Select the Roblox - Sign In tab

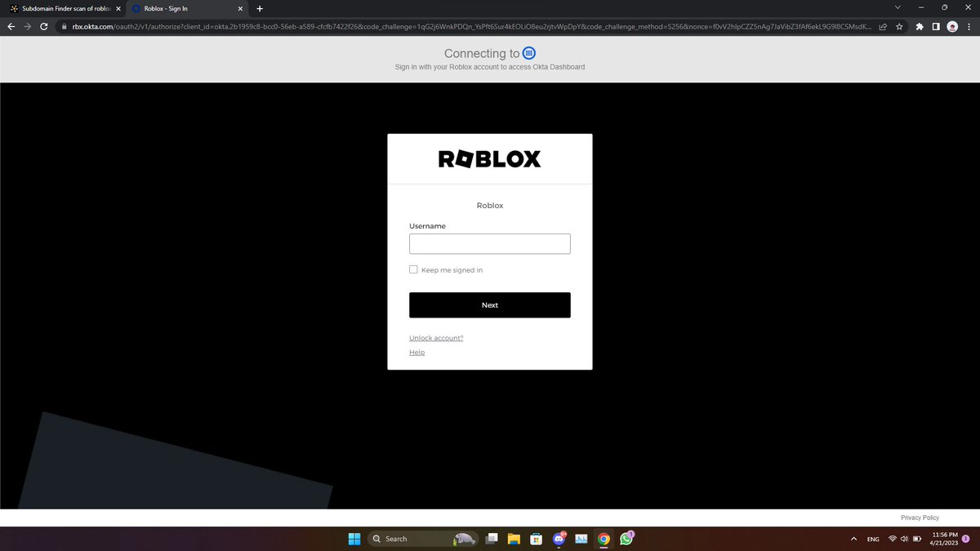(x=187, y=8)
